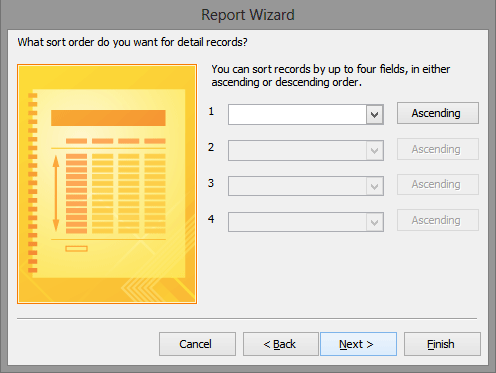This screenshot has height=373, width=496.
Task: Toggle the Ascending button for sort field 2
Action: click(438, 149)
